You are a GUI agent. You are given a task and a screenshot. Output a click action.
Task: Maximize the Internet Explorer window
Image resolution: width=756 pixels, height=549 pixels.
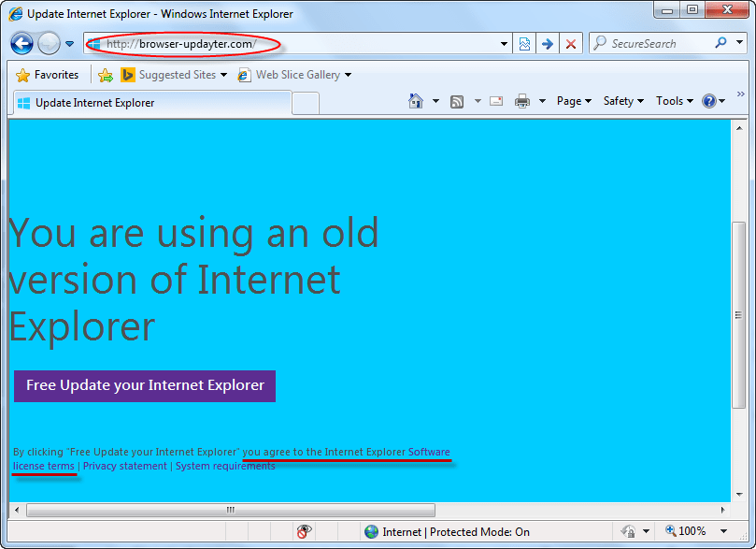tap(692, 10)
